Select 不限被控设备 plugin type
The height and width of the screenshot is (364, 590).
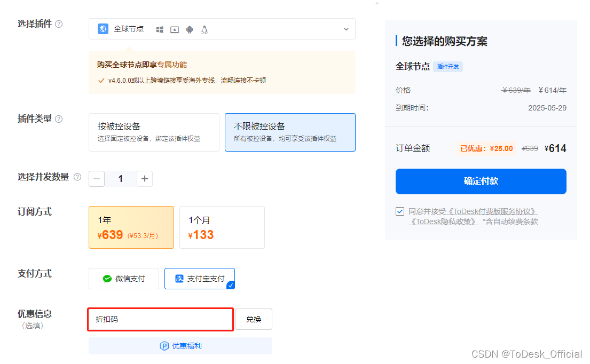point(290,132)
